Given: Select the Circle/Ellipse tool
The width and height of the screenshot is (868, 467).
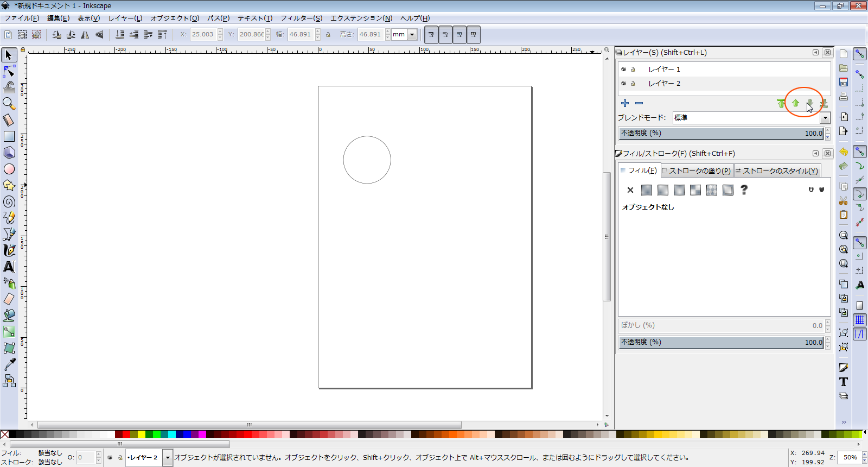Looking at the screenshot, I should coord(9,169).
